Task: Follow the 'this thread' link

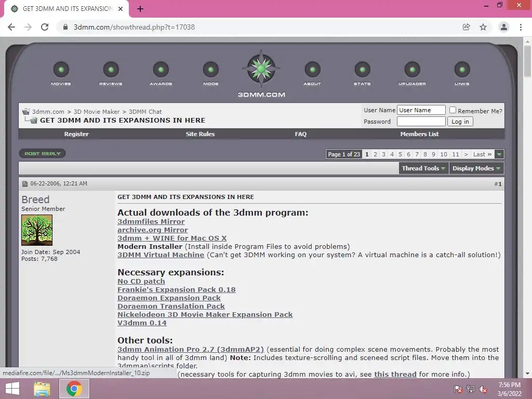Action: point(395,374)
